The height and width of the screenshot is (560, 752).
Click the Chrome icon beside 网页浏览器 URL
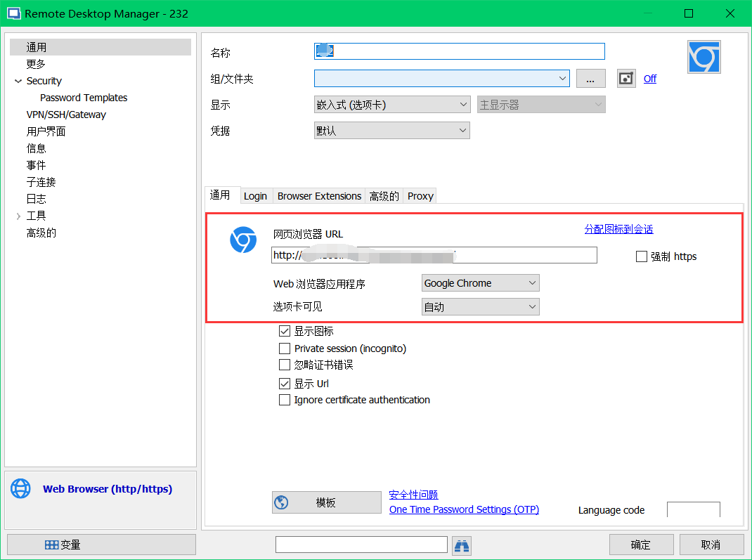tap(242, 240)
